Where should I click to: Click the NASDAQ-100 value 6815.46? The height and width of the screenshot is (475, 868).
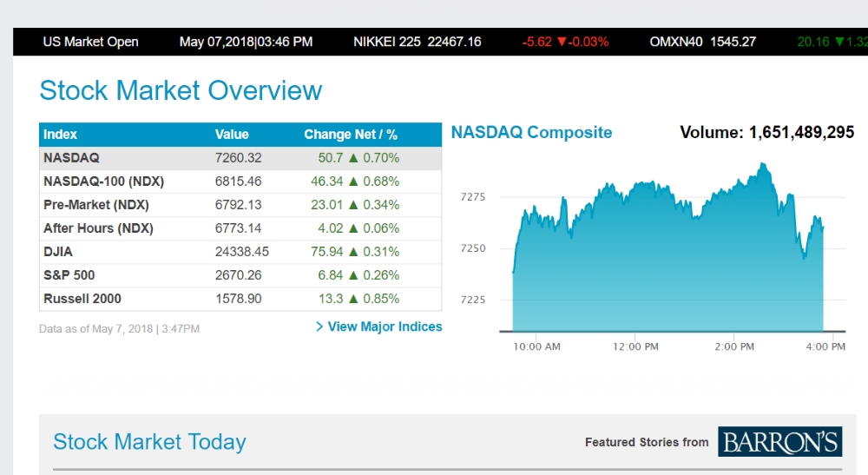[238, 181]
